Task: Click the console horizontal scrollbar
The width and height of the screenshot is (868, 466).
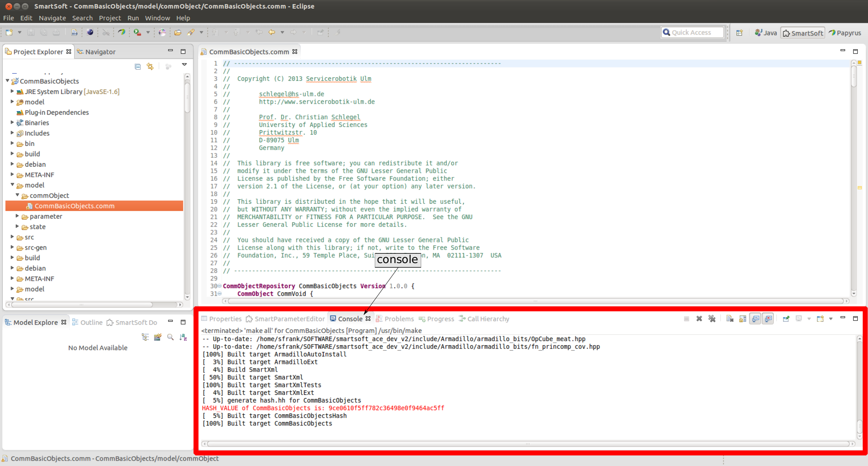Action: [527, 444]
